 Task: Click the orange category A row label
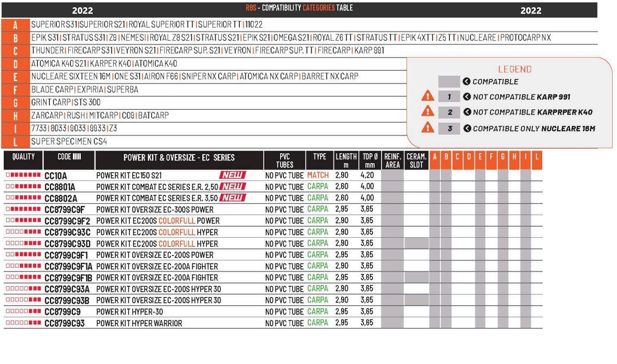point(15,24)
